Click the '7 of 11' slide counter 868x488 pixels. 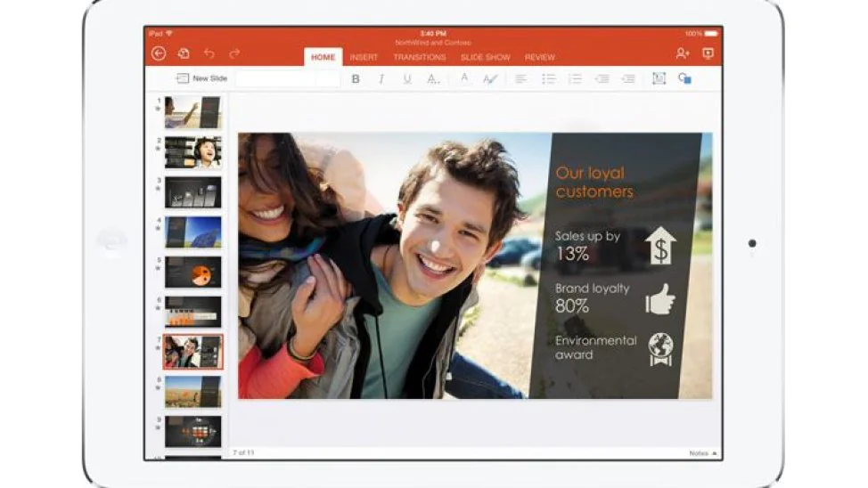[x=243, y=452]
